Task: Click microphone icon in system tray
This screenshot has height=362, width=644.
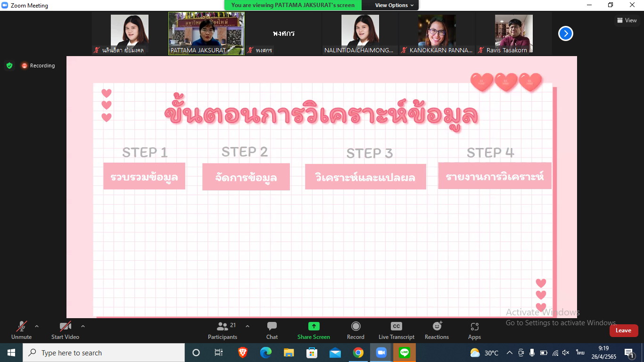Action: [532, 353]
